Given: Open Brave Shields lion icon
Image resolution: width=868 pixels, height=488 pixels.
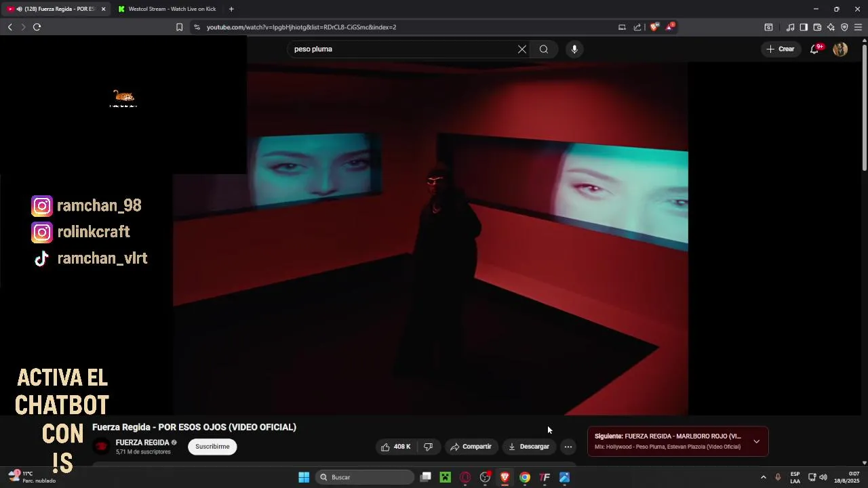Looking at the screenshot, I should [654, 27].
